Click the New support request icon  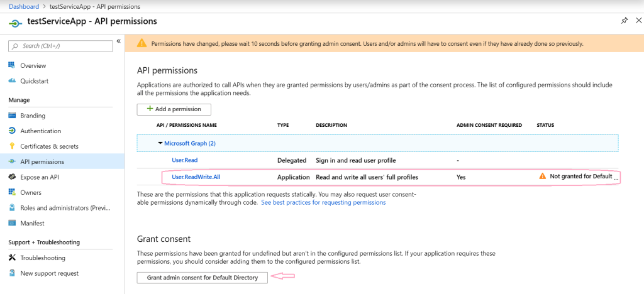click(x=12, y=273)
